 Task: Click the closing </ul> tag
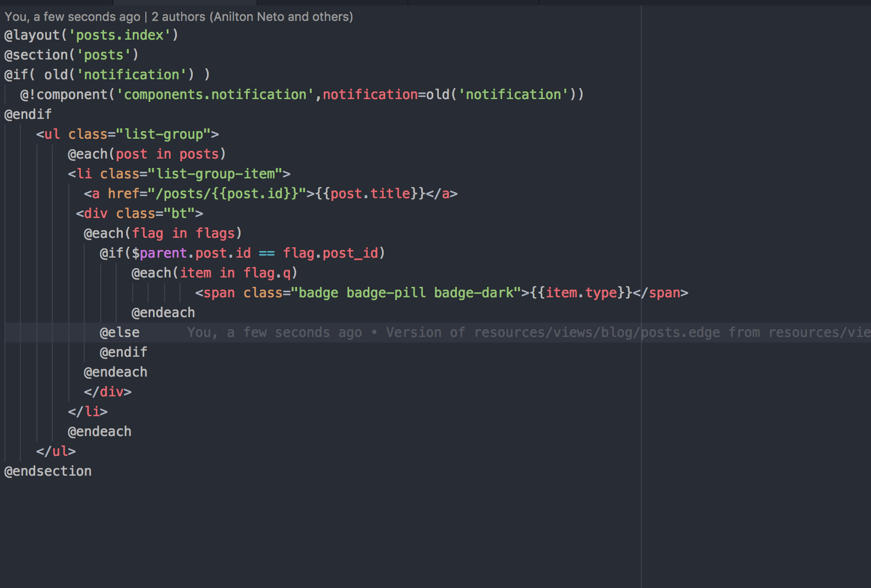(x=56, y=451)
